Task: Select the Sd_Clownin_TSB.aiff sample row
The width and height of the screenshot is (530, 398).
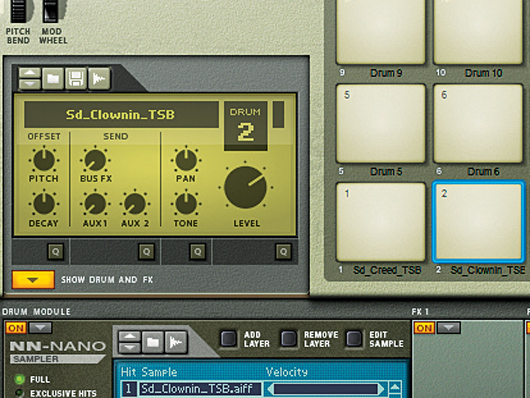Action: pos(253,389)
